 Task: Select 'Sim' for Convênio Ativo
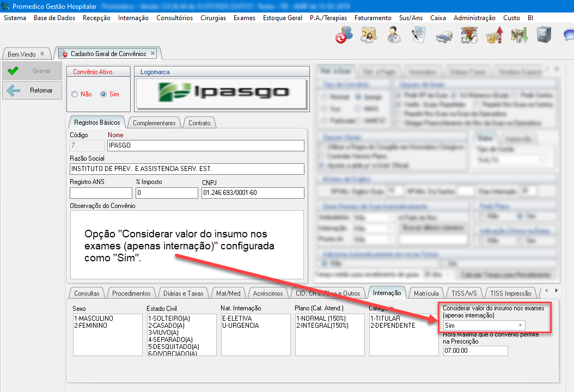[x=103, y=94]
